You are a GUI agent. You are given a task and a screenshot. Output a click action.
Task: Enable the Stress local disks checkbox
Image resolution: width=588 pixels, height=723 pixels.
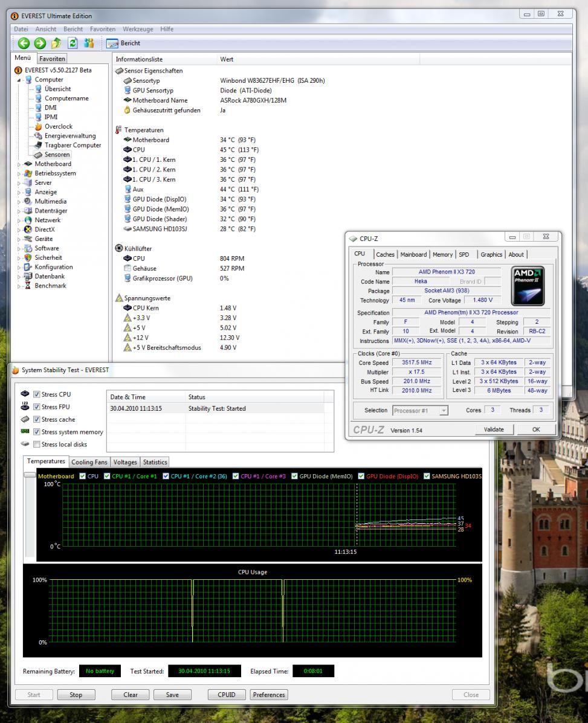click(36, 444)
